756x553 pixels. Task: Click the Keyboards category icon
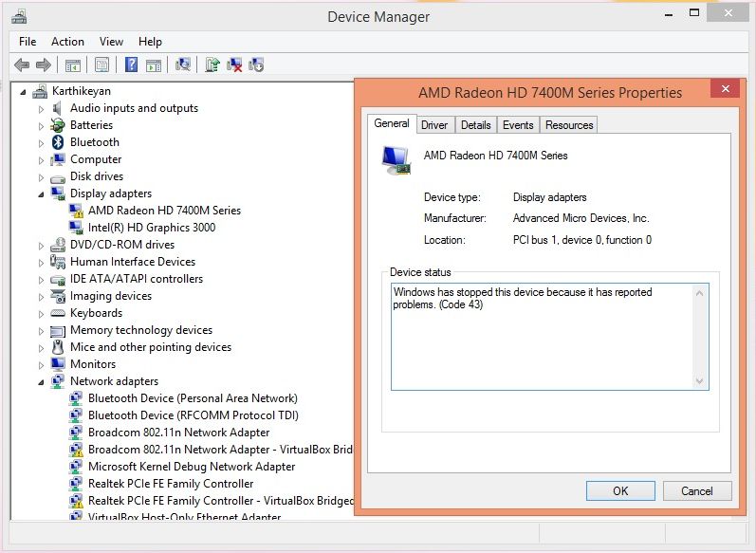coord(58,313)
